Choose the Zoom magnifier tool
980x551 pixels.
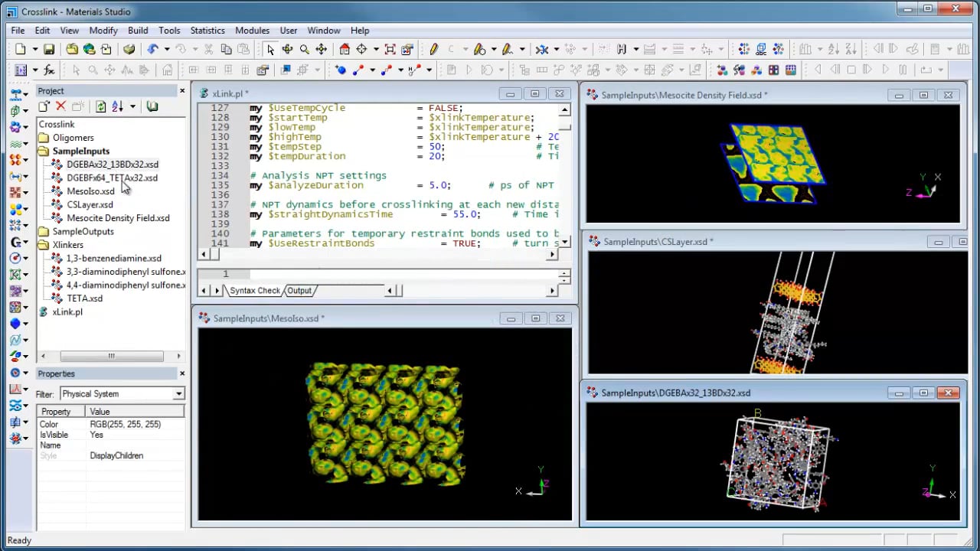304,49
